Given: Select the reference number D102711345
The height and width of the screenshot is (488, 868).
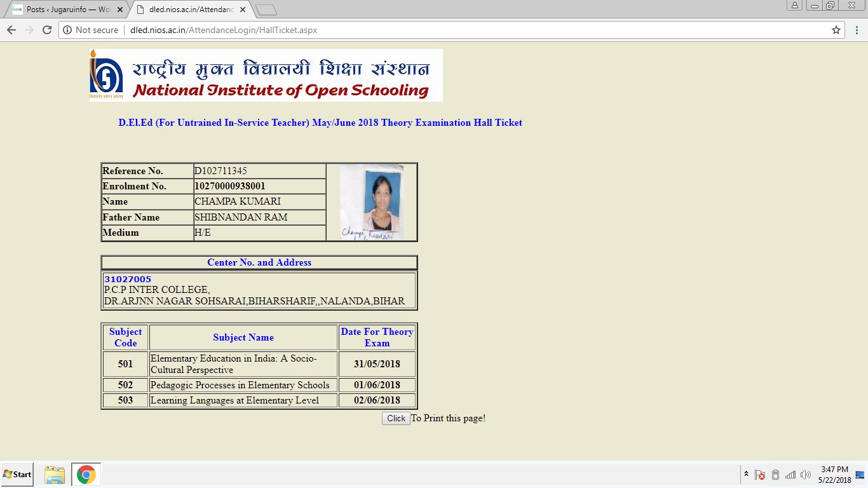Looking at the screenshot, I should [x=220, y=171].
